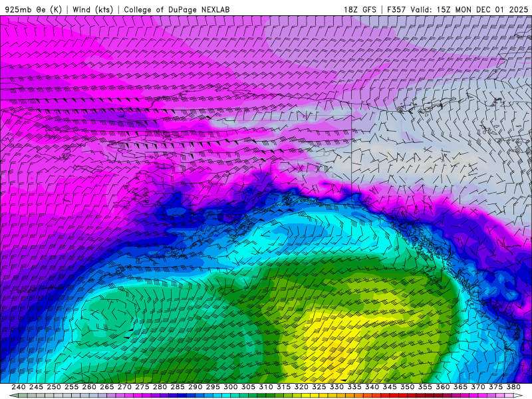Click the 250 color scale label
This screenshot has width=532, height=399.
click(54, 387)
